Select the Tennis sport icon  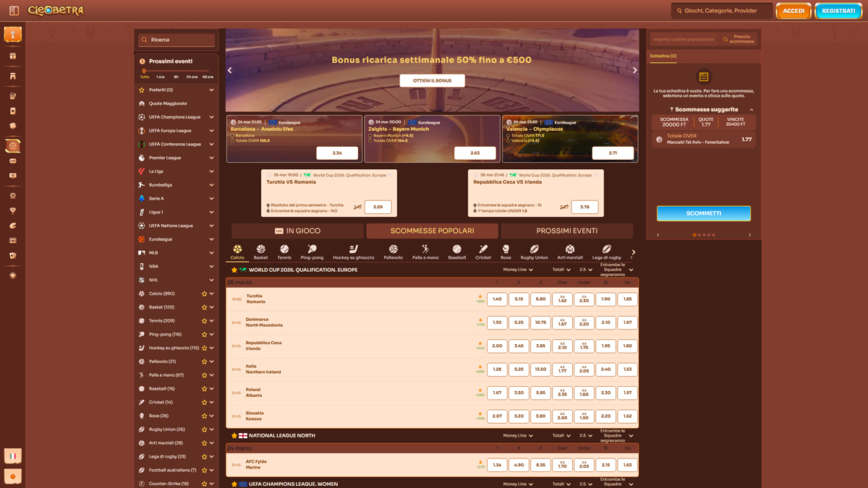(x=284, y=249)
